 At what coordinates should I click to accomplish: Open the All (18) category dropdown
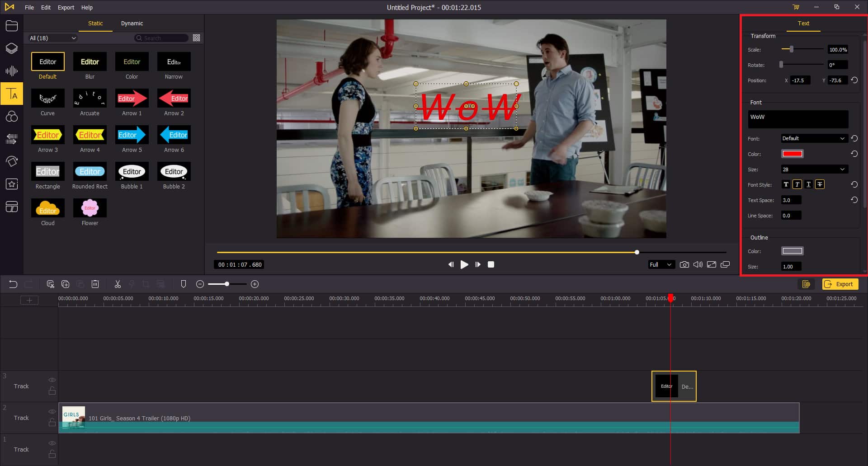[x=52, y=38]
